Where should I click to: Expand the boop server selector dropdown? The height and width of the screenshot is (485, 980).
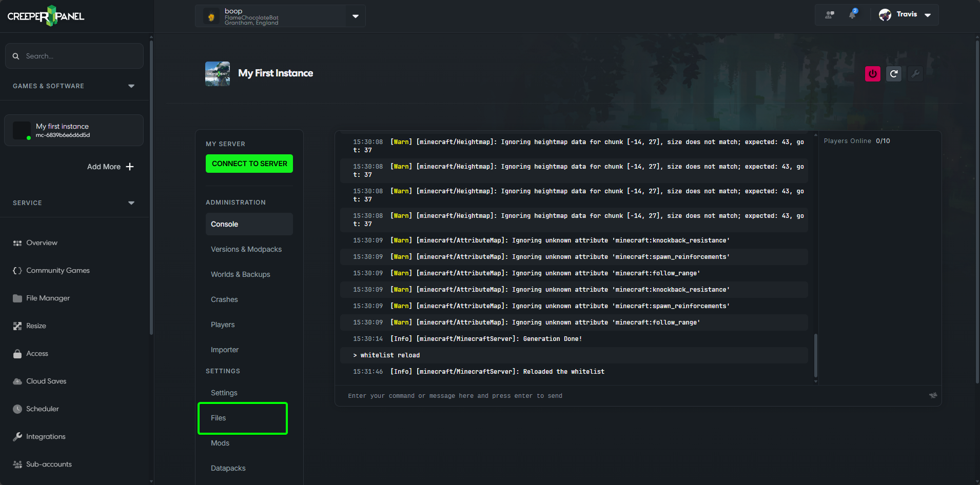pyautogui.click(x=355, y=16)
